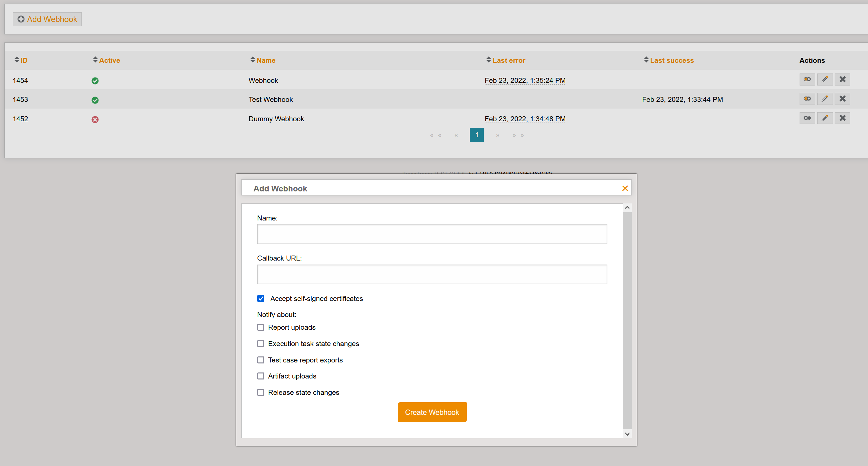Click the next page arrow in pagination

point(498,135)
